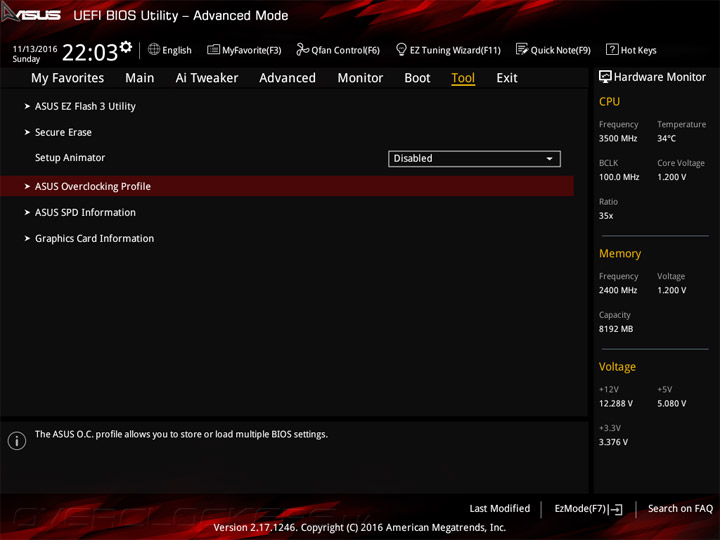
Task: Choose English language option
Action: [177, 50]
